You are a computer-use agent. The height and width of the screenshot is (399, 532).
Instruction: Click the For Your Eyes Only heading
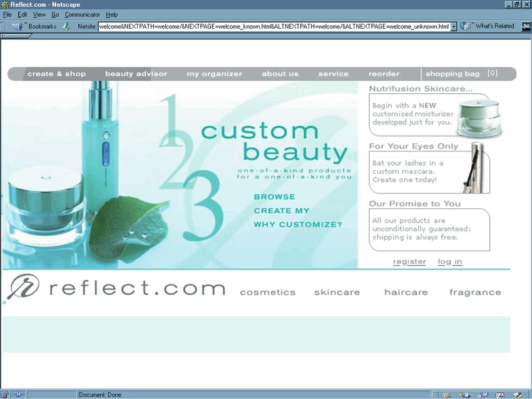coord(414,146)
